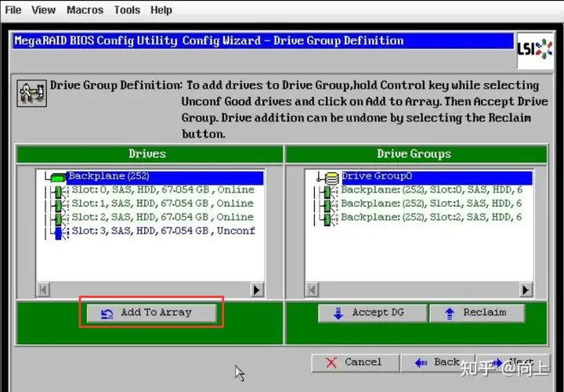Click the Drive Group Definition wizard icon

(x=31, y=93)
